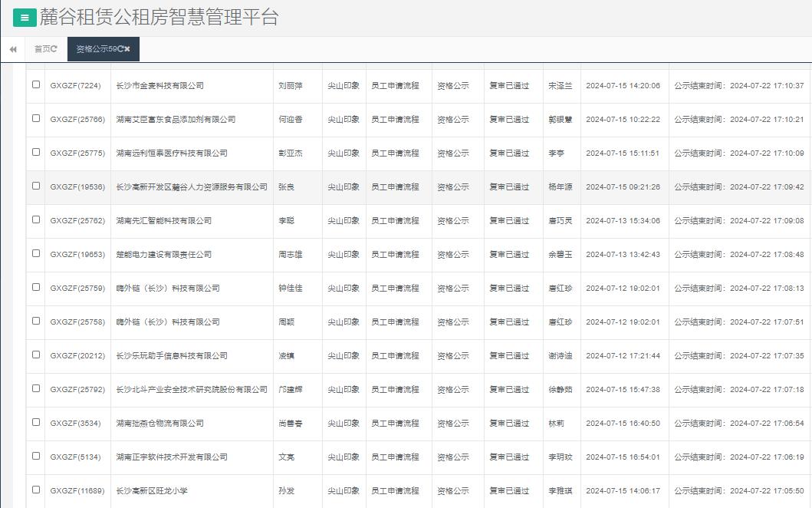Viewport: 812px width, 508px height.
Task: Switch to the 首页 tab
Action: point(43,49)
